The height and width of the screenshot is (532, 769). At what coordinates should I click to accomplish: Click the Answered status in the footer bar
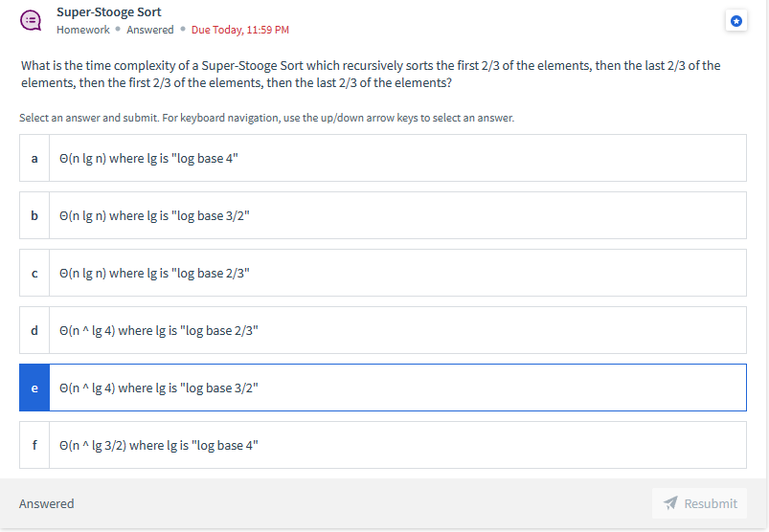pos(47,503)
